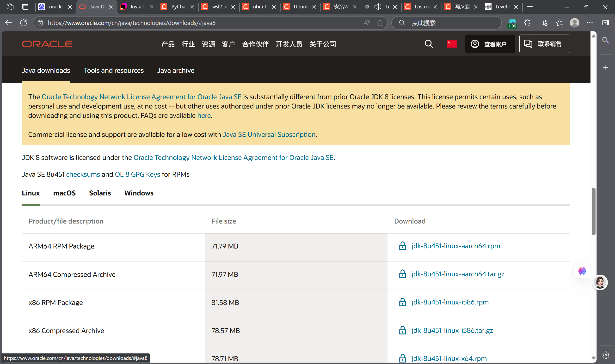This screenshot has height=364, width=615.
Task: Click the 查看帐户 account button
Action: 490,44
